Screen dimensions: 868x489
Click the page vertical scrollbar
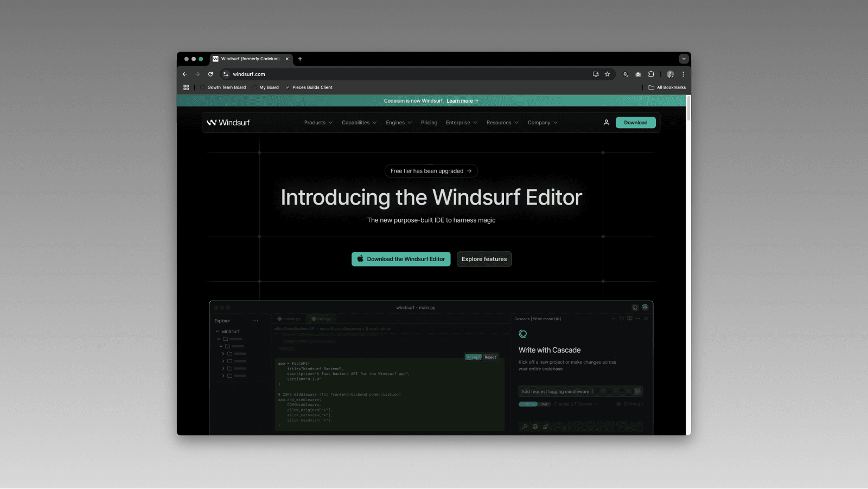(689, 109)
